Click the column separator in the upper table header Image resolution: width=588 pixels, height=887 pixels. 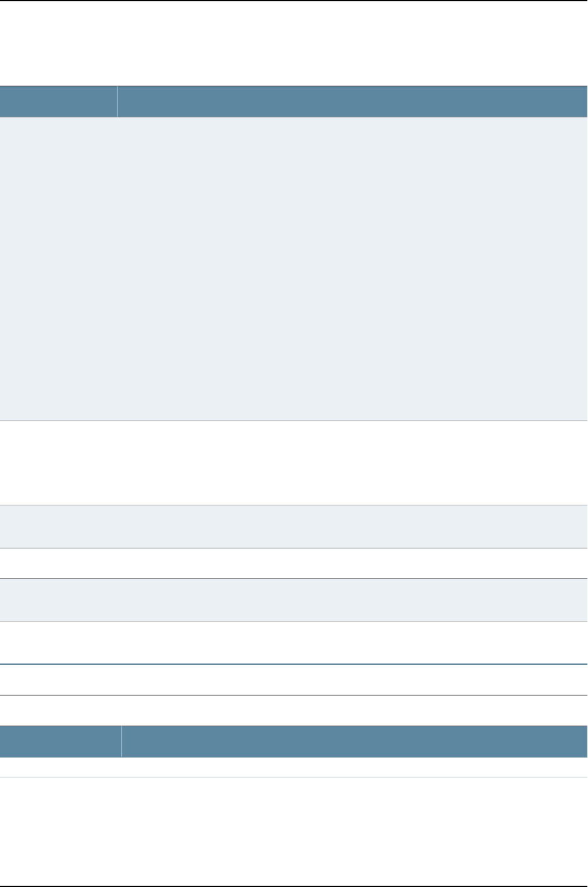[117, 102]
